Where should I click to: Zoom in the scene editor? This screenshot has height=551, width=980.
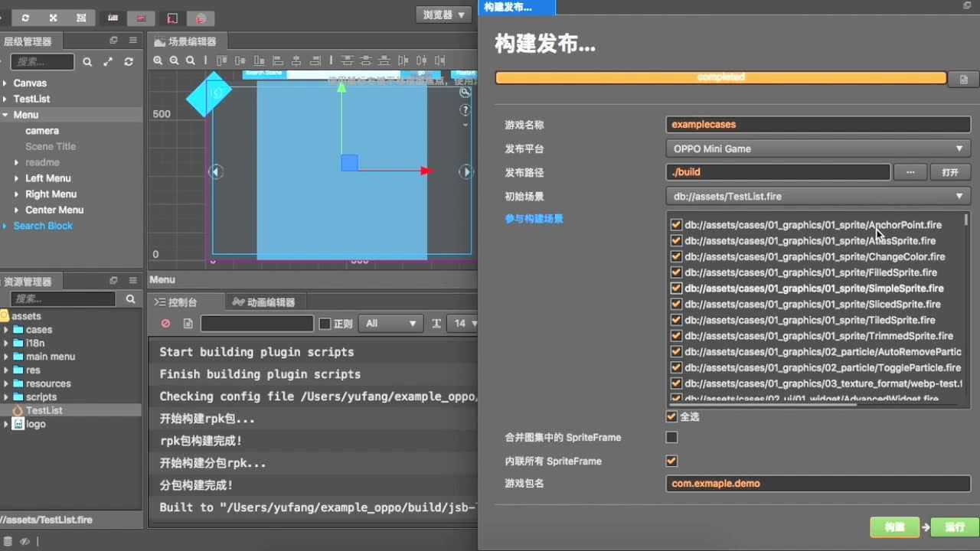(x=158, y=60)
